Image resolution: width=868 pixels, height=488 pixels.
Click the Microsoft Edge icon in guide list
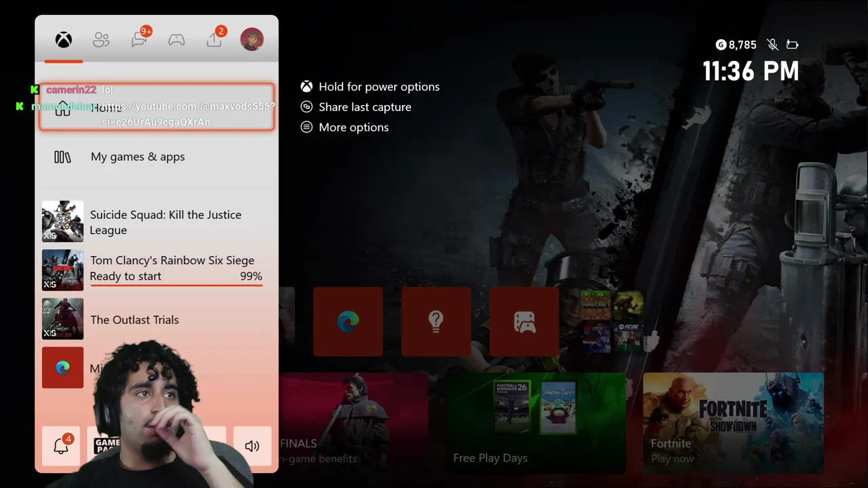pyautogui.click(x=62, y=367)
